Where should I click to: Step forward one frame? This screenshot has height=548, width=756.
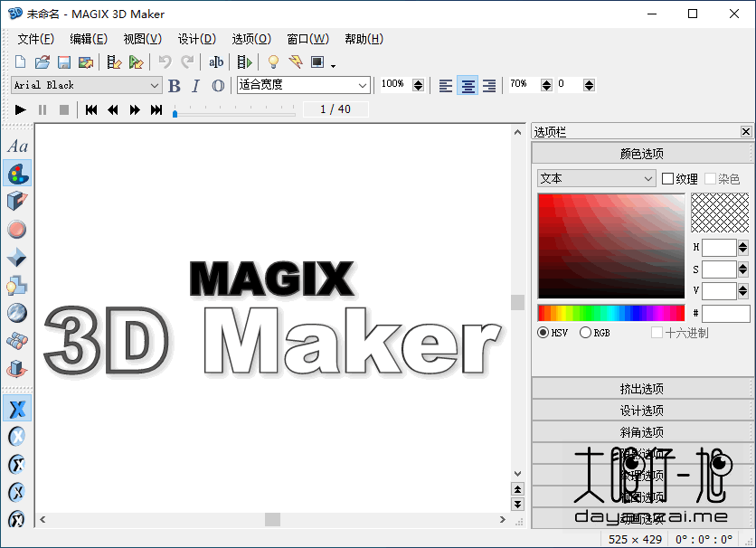pos(135,110)
